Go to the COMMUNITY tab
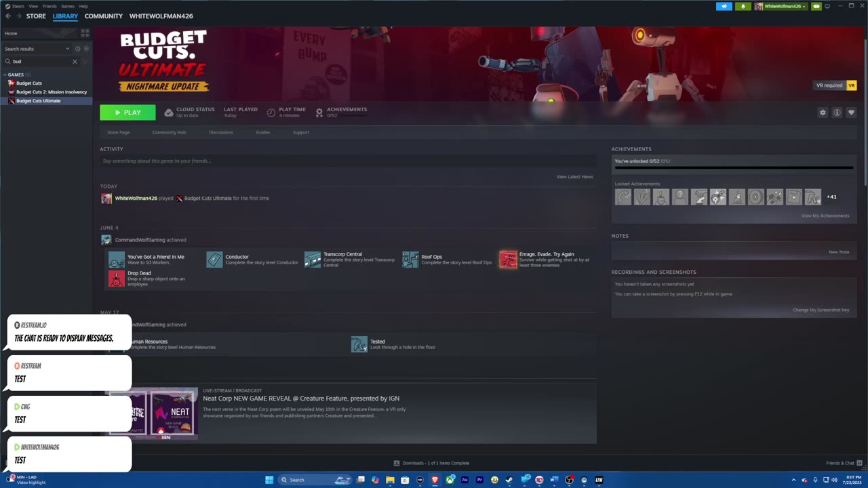868x488 pixels. [x=104, y=16]
